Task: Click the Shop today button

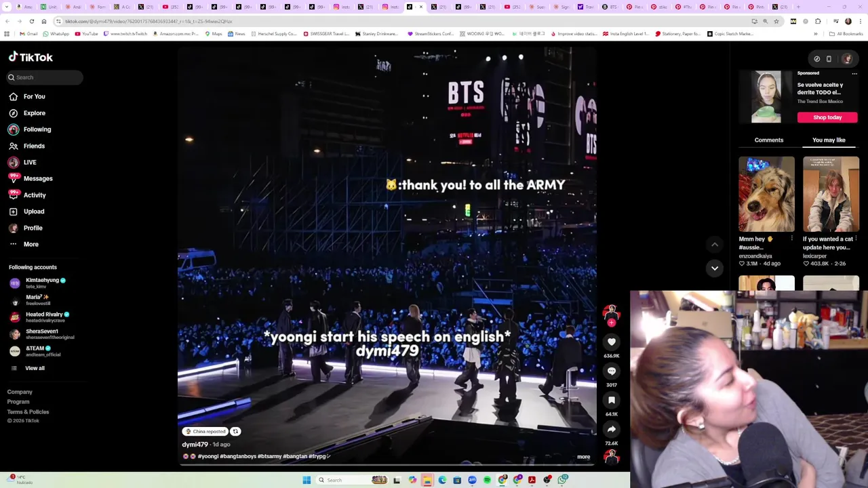Action: [x=827, y=117]
